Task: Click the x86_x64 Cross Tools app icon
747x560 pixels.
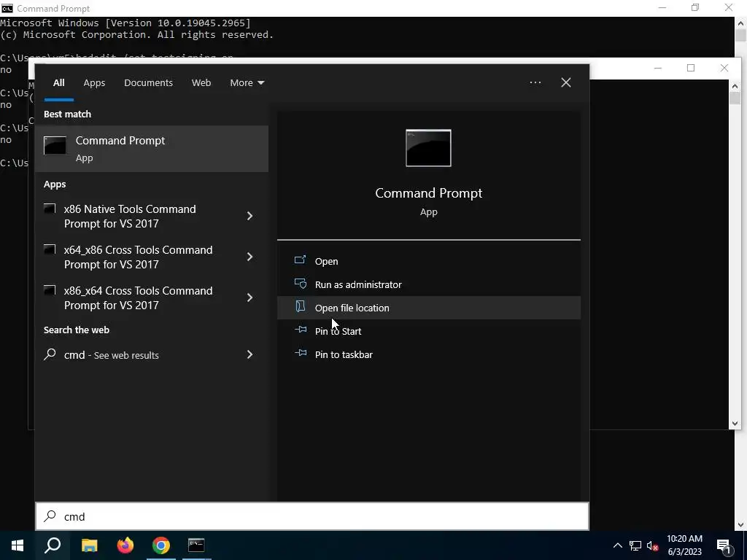Action: coord(50,290)
